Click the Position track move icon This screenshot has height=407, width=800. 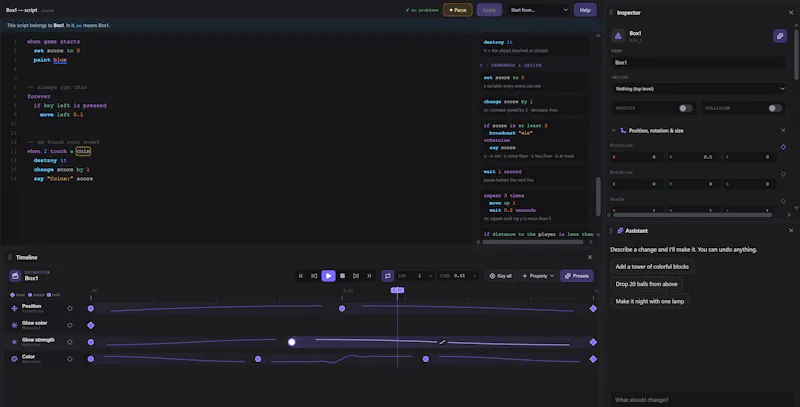[x=14, y=309]
